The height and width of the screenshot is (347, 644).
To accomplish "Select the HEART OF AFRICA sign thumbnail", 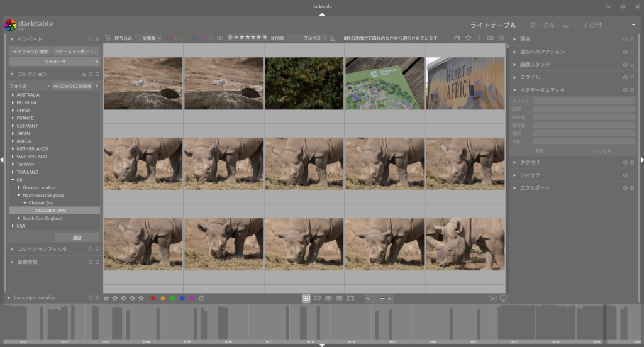I will 465,84.
